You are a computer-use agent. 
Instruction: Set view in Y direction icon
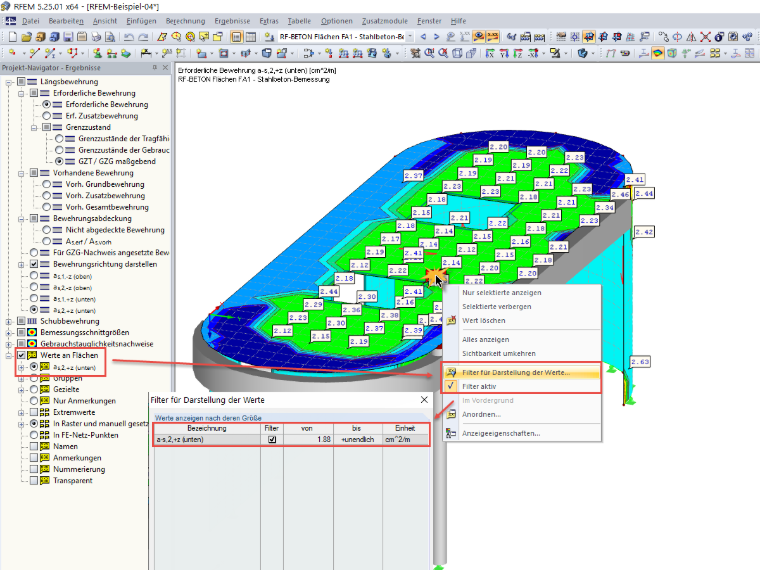pos(505,53)
